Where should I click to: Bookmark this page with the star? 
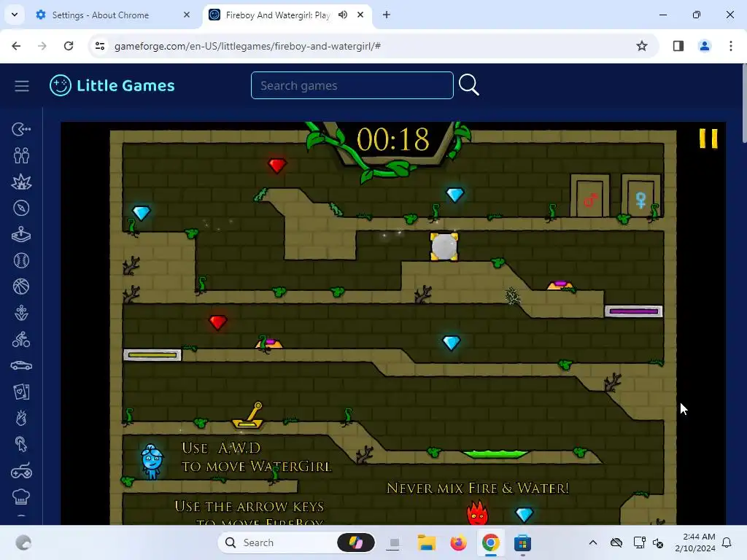[x=642, y=46]
